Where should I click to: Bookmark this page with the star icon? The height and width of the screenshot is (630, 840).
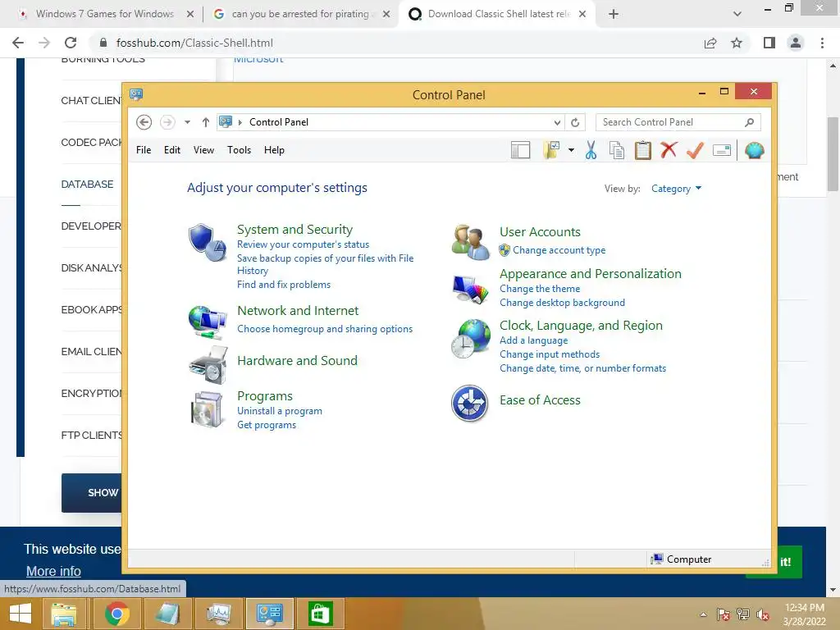tap(737, 43)
